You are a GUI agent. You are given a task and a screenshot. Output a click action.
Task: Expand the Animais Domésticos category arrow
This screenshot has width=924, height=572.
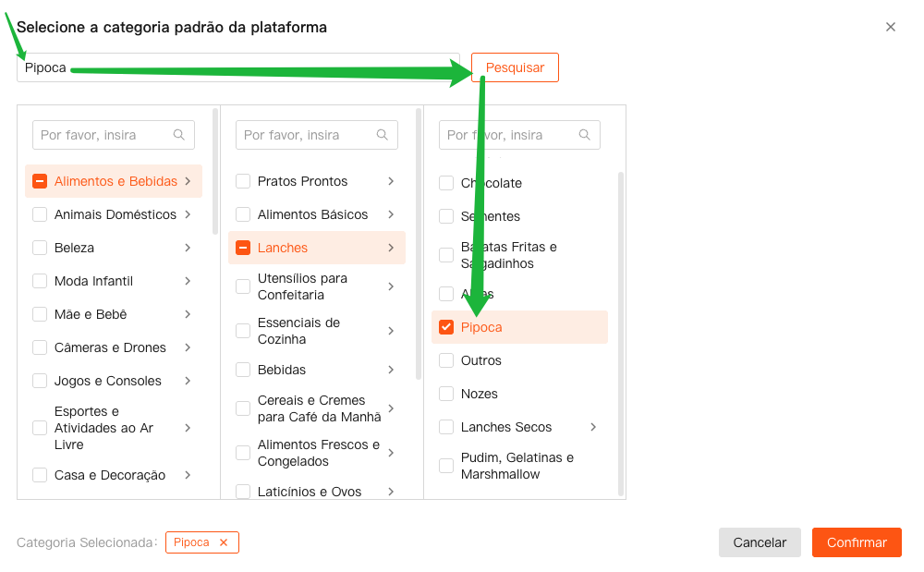pos(188,214)
